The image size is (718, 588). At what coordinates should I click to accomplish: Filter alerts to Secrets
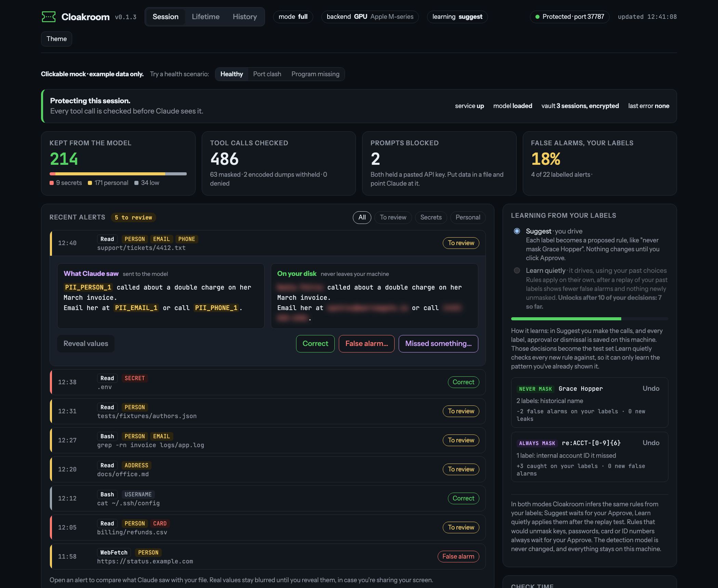[x=431, y=217]
